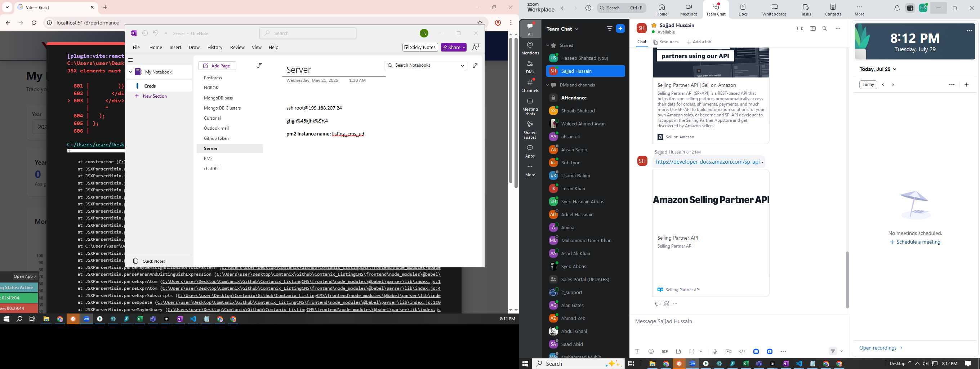Open OneNote Draw tab
980x369 pixels.
194,47
